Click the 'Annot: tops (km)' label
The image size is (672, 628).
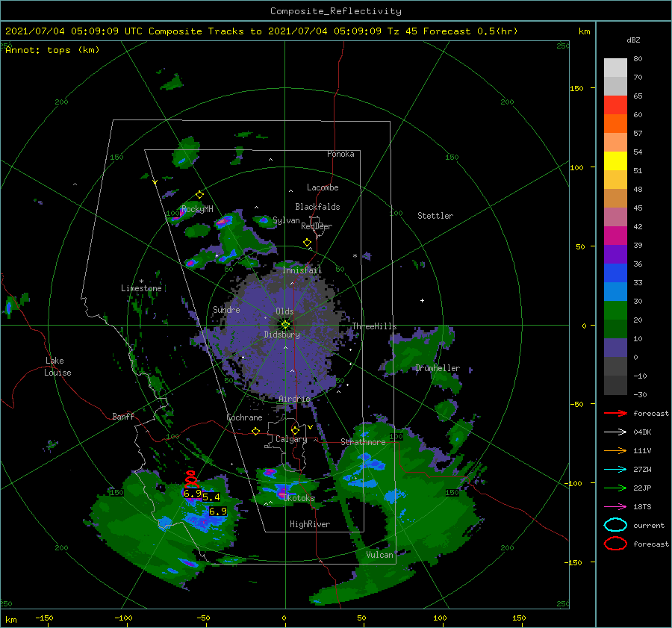52,50
